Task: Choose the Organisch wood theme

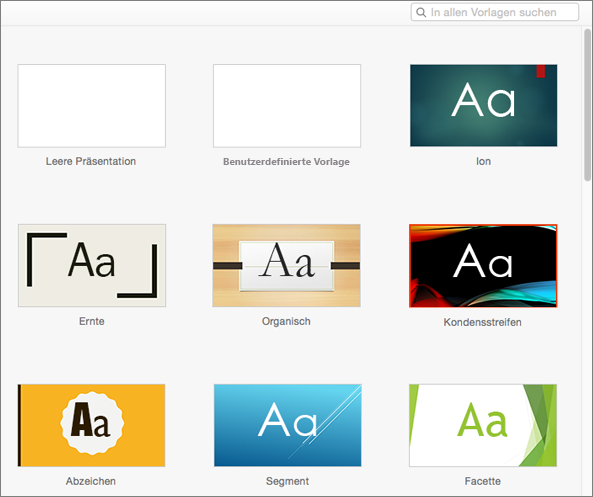Action: click(286, 266)
